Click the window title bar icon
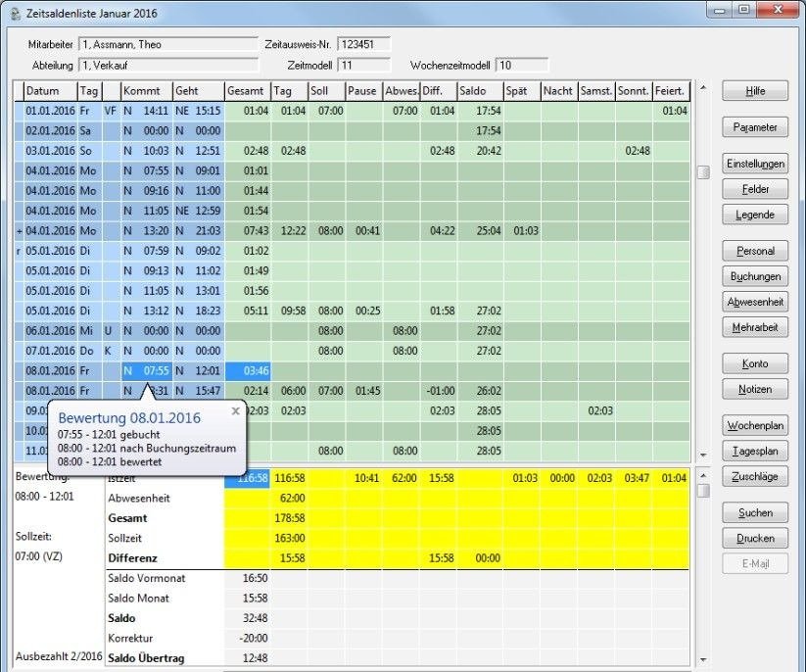The image size is (806, 672). tap(16, 13)
